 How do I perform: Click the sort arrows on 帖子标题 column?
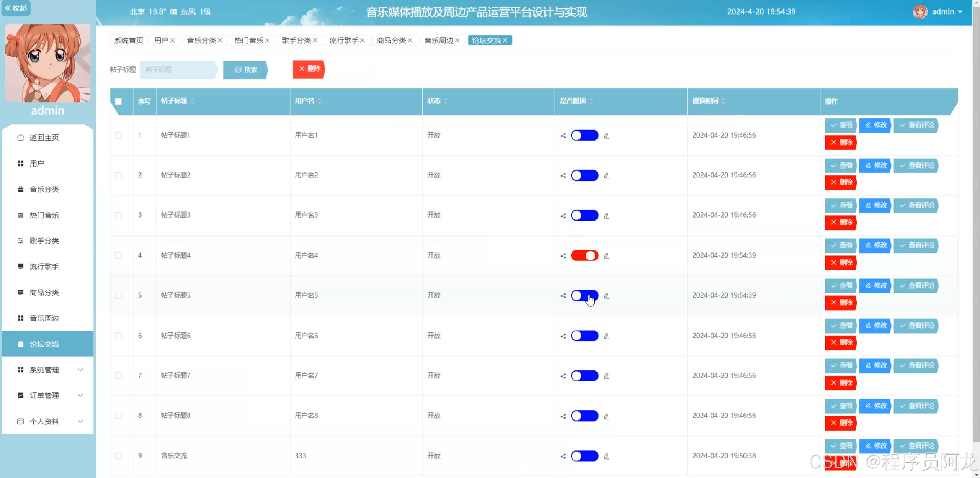(192, 101)
